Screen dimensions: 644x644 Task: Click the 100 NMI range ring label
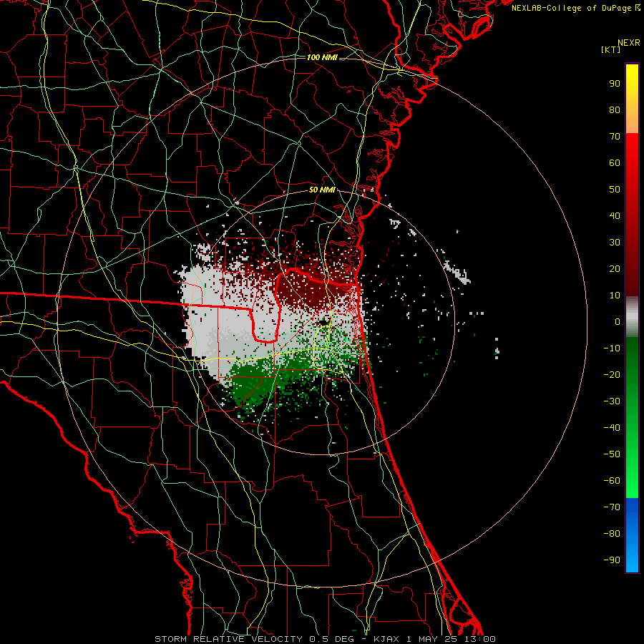pos(322,57)
